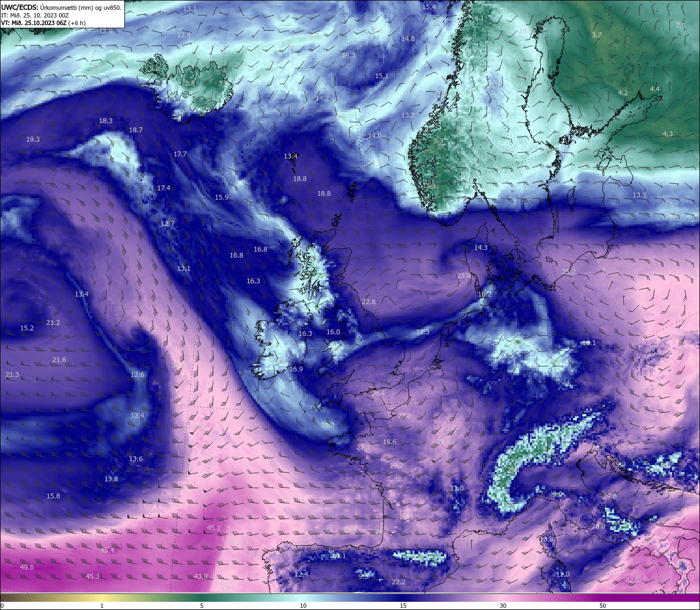Click the map value 21.2

click(53, 323)
